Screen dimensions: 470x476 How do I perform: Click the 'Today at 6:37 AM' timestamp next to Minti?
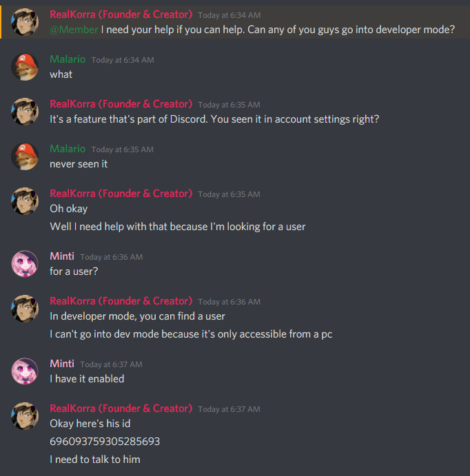tap(111, 364)
